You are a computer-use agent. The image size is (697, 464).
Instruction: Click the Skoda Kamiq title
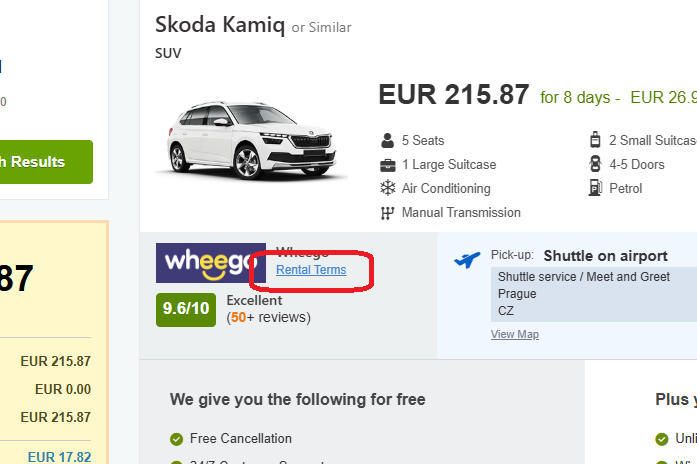tap(220, 25)
